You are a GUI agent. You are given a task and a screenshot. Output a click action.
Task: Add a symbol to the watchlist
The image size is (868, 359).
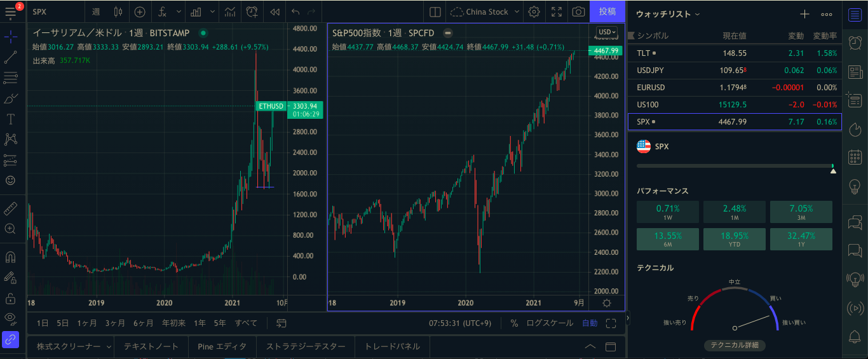click(804, 14)
